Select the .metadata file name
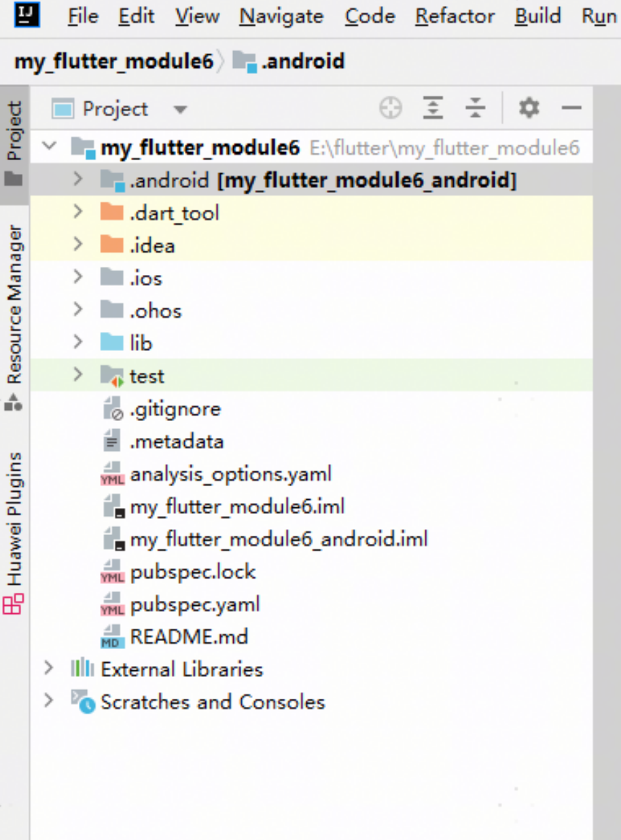621x840 pixels. [177, 441]
